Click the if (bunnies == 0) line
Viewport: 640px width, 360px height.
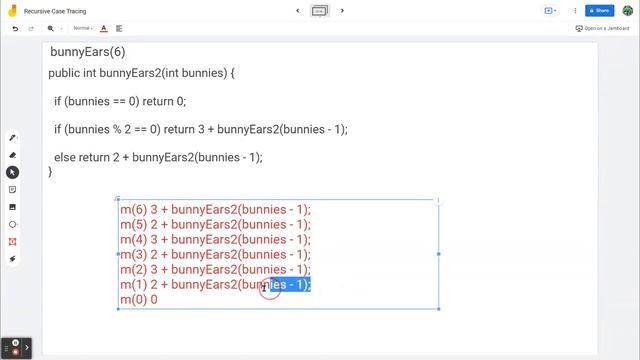point(120,101)
